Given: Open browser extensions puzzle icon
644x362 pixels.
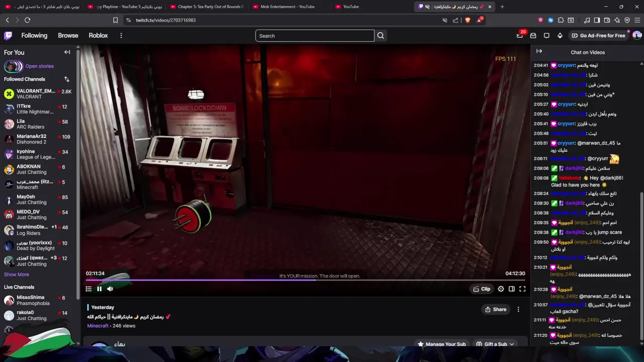Looking at the screenshot, I should click(x=560, y=20).
